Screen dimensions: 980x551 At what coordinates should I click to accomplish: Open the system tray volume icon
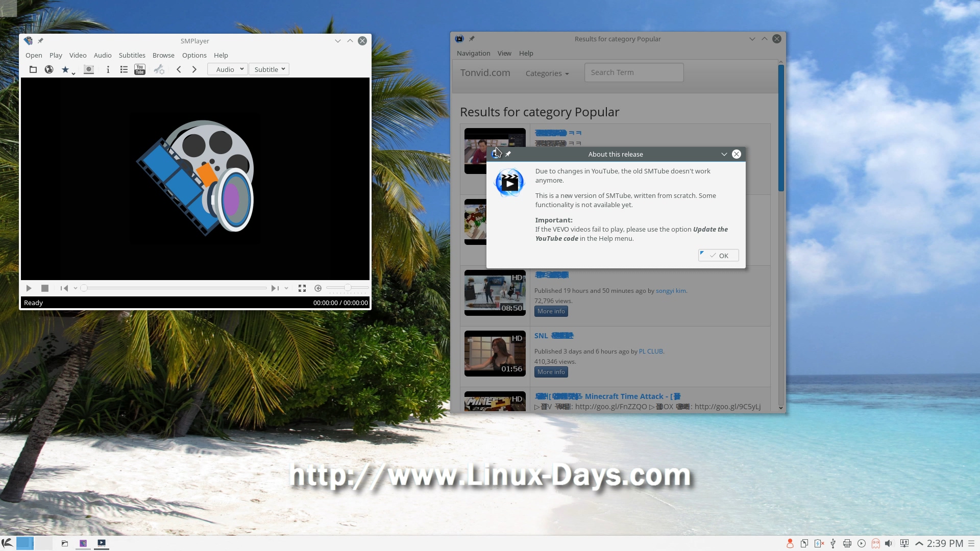889,543
